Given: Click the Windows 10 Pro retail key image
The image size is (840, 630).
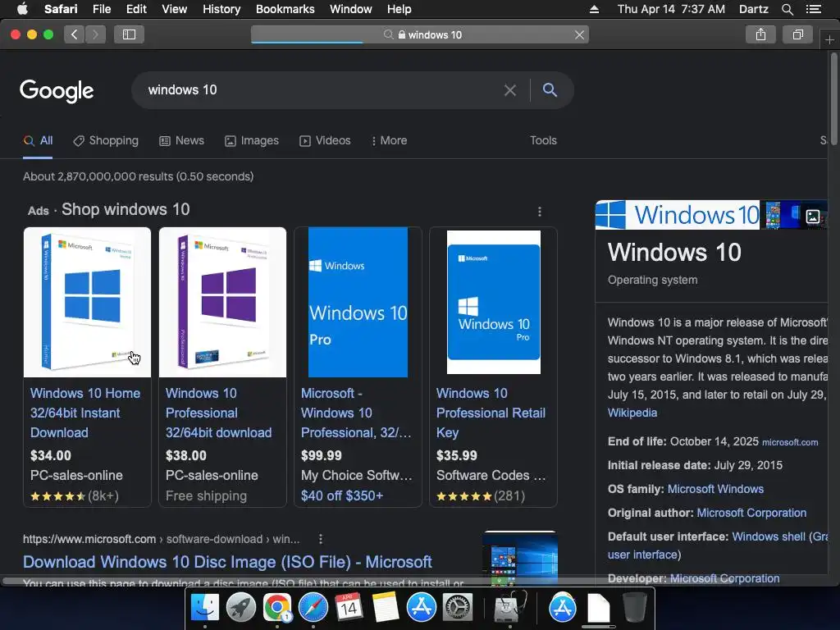Looking at the screenshot, I should pos(493,302).
